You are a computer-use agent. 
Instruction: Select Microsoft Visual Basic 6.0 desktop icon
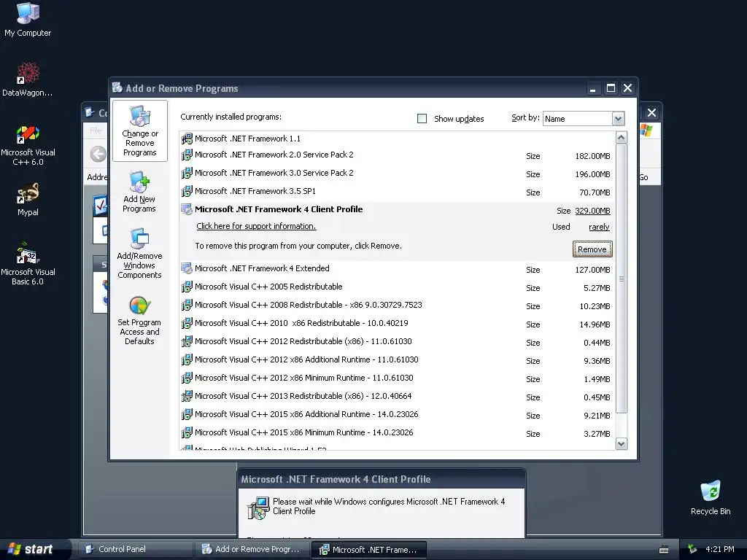click(x=28, y=264)
